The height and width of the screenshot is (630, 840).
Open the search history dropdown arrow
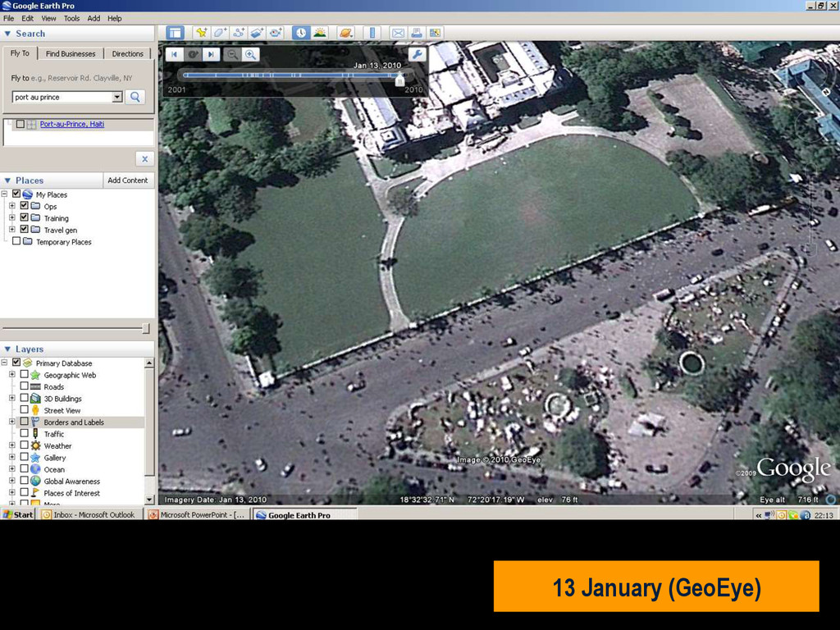(117, 97)
